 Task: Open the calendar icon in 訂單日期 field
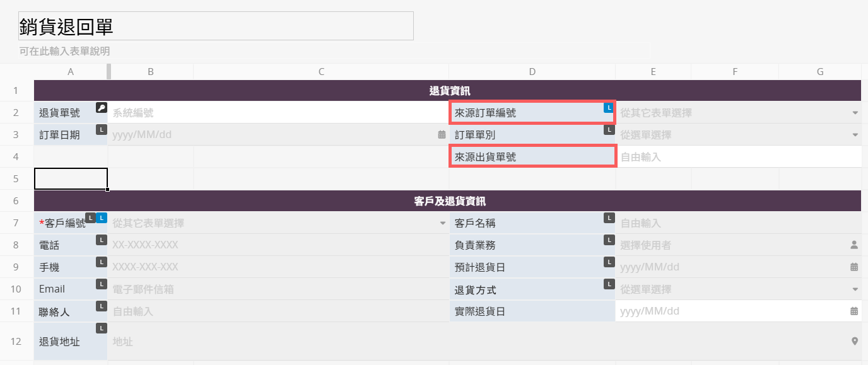442,134
